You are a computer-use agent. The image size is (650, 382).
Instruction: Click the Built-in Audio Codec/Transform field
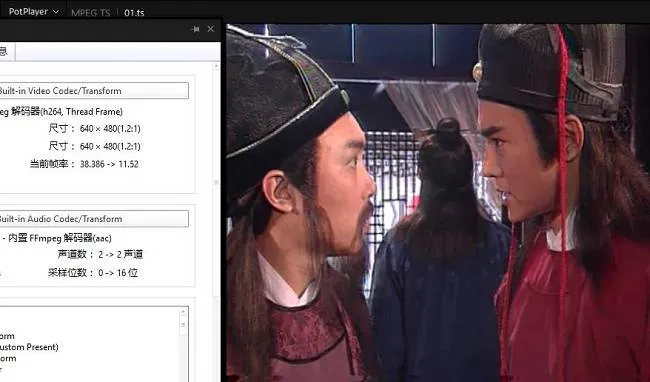point(94,219)
